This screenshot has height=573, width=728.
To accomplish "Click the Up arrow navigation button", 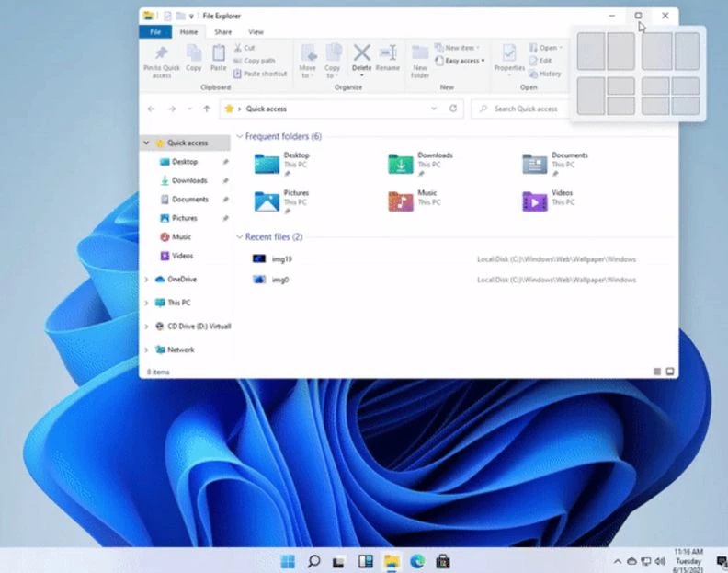I will point(207,109).
